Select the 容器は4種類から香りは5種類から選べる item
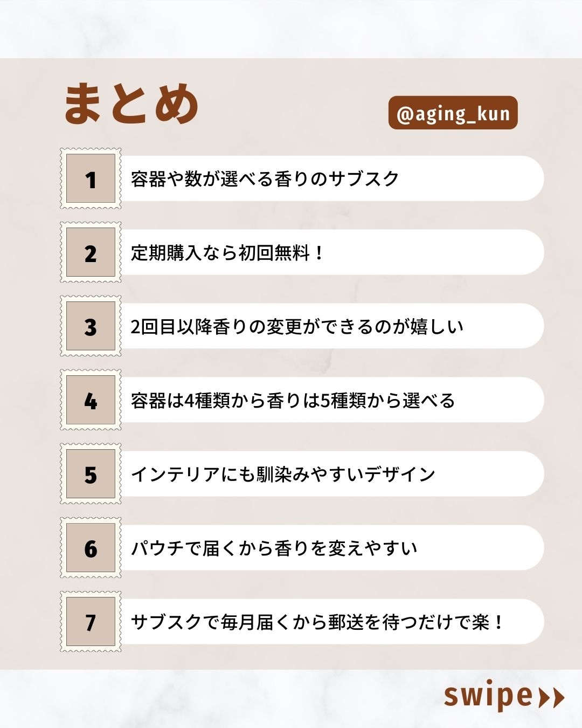 [x=293, y=400]
